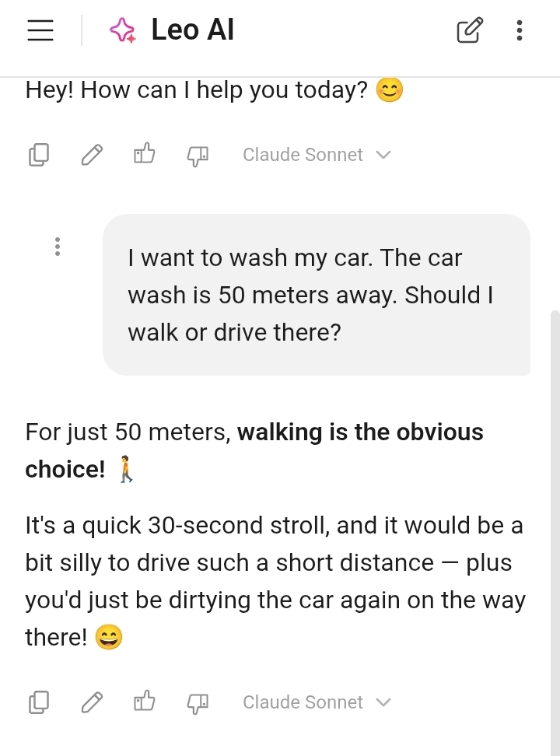Thumbs up the walking recommendation response

coord(145,702)
